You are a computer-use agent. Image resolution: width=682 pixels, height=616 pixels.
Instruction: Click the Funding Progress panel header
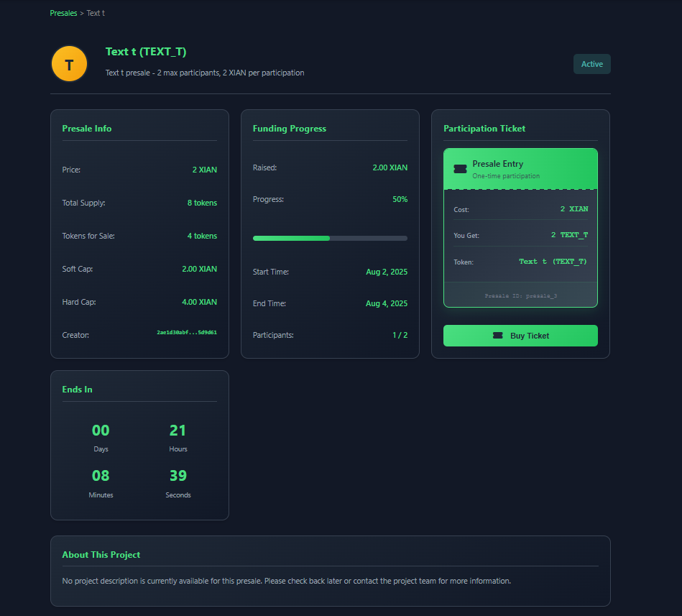click(290, 129)
